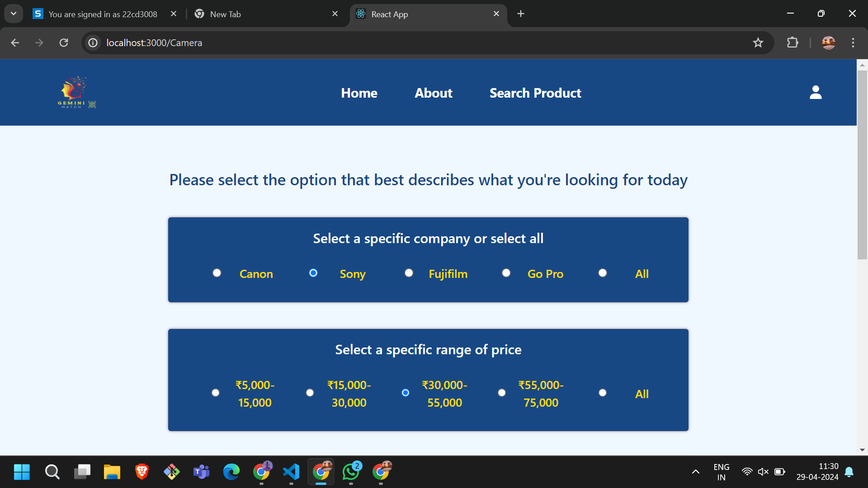Expand the tab search dropdown arrow

[x=14, y=14]
